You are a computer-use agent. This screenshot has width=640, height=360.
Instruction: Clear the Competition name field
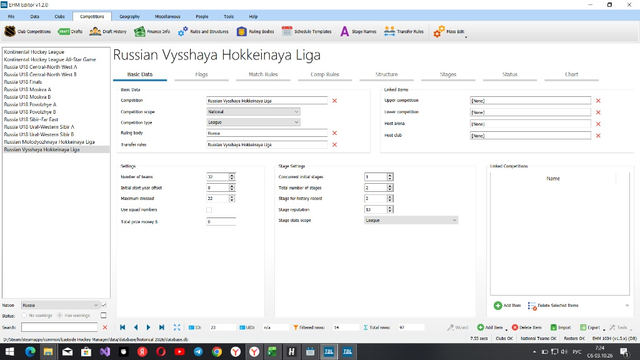pos(335,101)
